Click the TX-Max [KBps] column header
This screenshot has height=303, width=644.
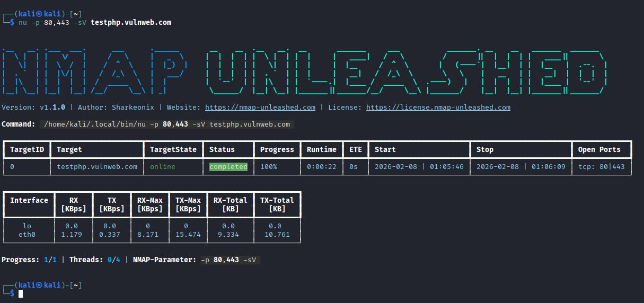188,204
